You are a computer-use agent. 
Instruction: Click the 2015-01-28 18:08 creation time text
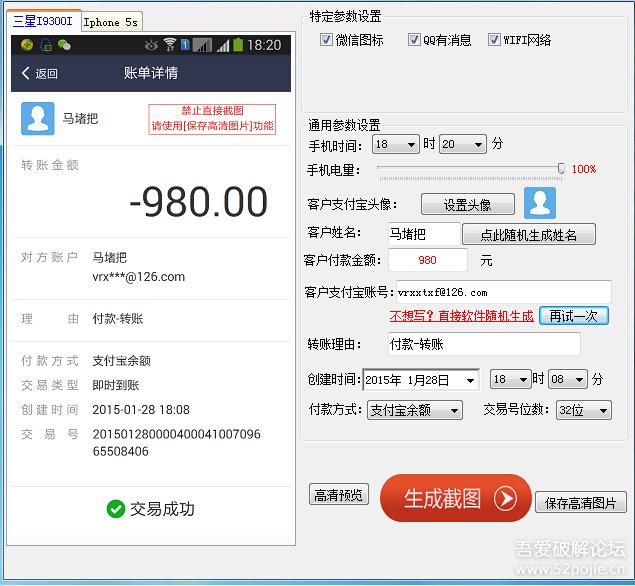pyautogui.click(x=141, y=410)
